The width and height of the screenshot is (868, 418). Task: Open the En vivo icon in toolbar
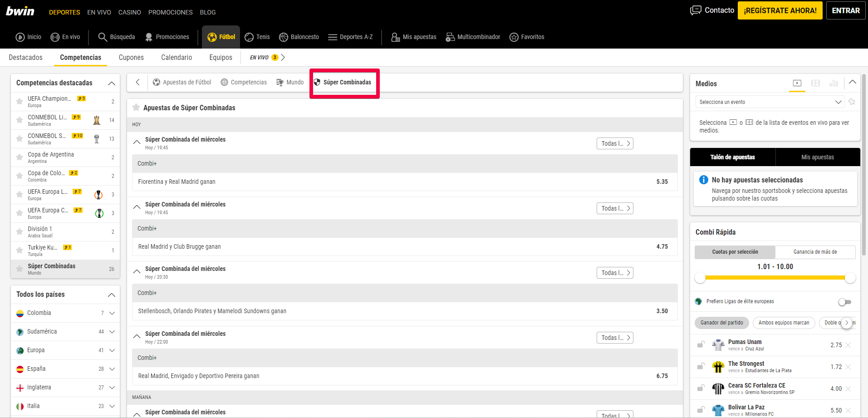tap(55, 37)
